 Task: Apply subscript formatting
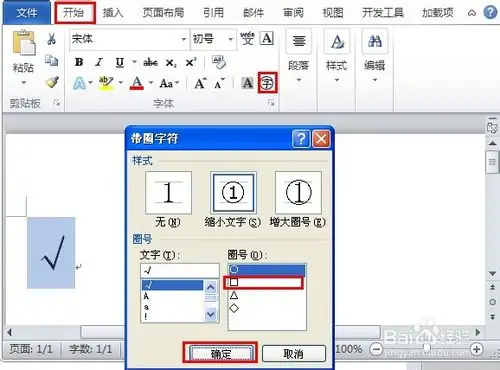tap(171, 63)
